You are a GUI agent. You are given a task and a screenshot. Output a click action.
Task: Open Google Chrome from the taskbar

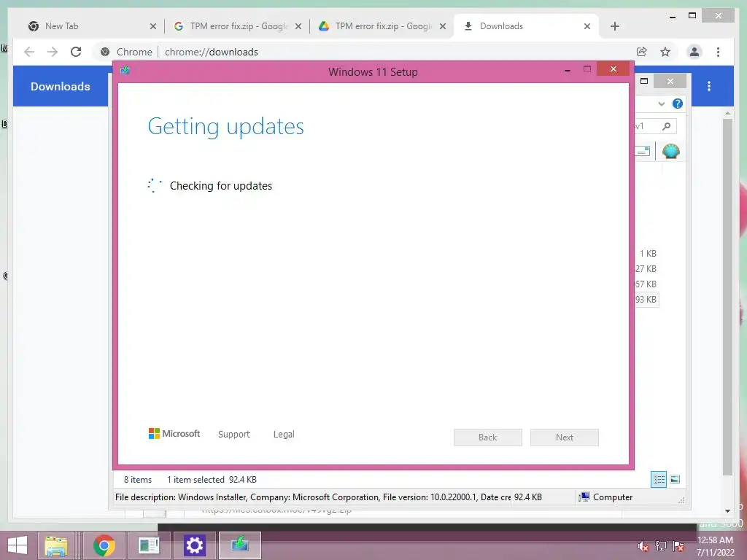[104, 545]
